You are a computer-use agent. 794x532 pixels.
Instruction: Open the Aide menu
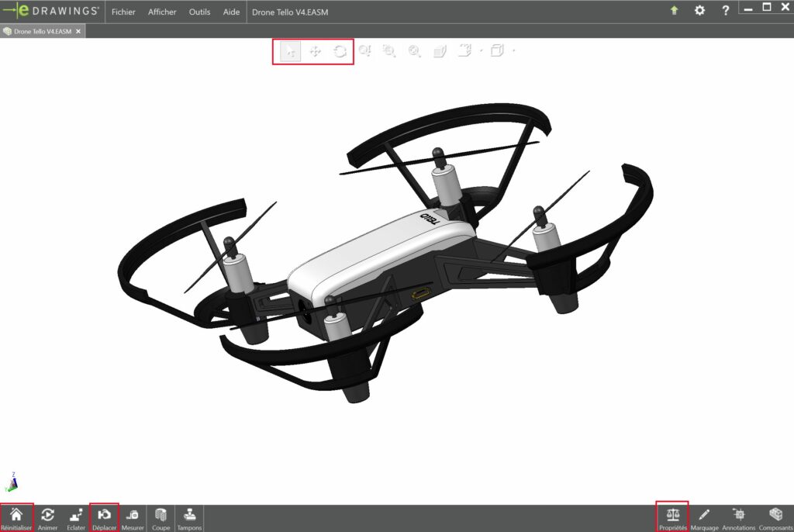(x=231, y=12)
